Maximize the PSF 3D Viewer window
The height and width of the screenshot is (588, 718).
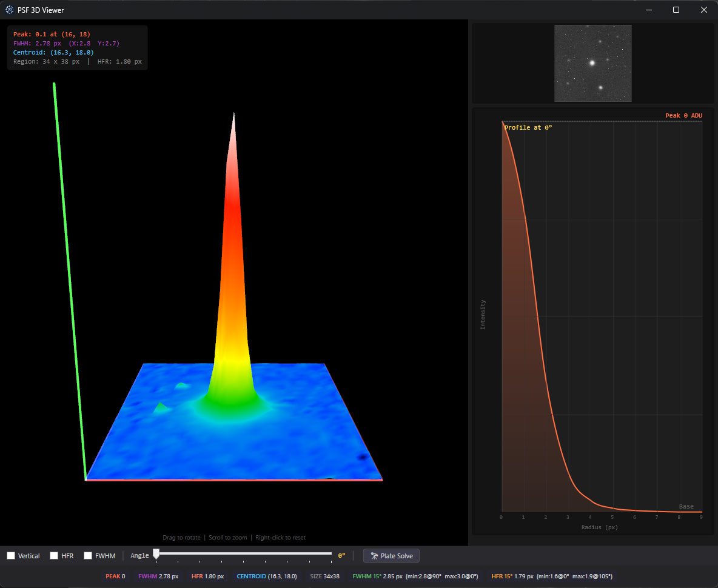click(676, 10)
